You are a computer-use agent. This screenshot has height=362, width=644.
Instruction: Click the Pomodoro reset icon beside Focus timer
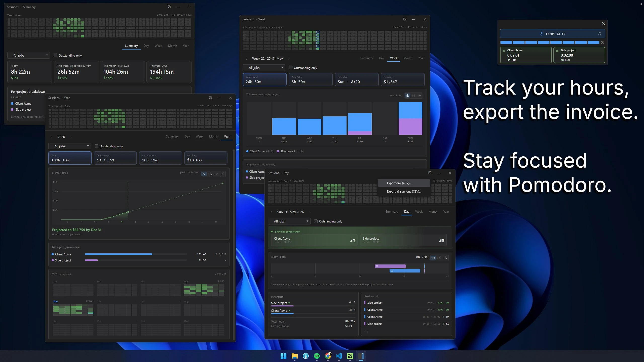[x=599, y=34]
